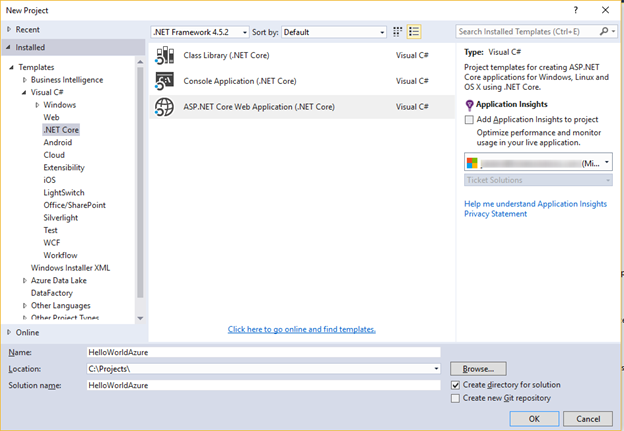This screenshot has height=431, width=624.
Task: Collapse the Installed section
Action: click(8, 47)
